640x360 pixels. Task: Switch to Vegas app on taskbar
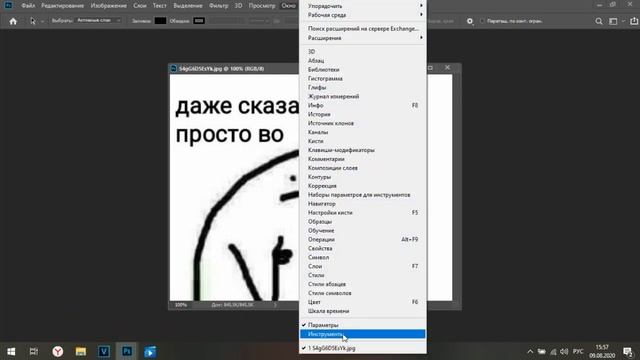[x=104, y=351]
